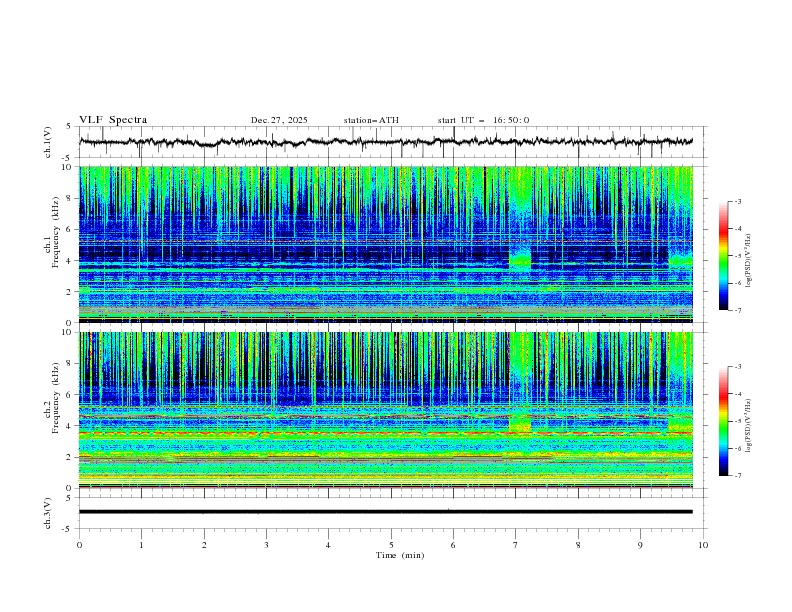Click the 'station=ATH' label

371,120
